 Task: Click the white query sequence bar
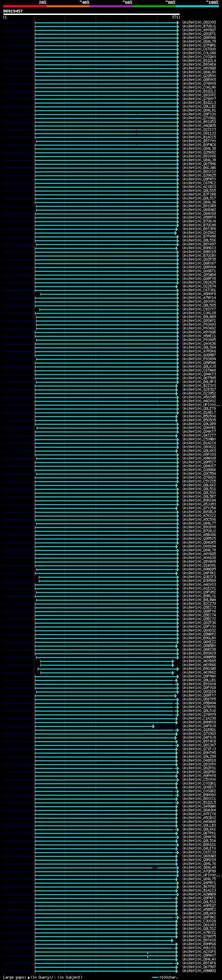pyautogui.click(x=92, y=15)
